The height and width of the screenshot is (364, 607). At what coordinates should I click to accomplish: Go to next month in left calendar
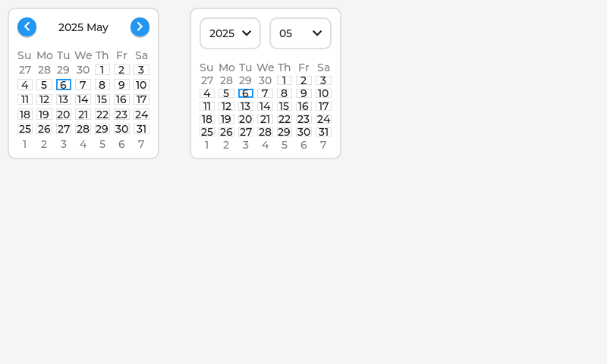140,27
